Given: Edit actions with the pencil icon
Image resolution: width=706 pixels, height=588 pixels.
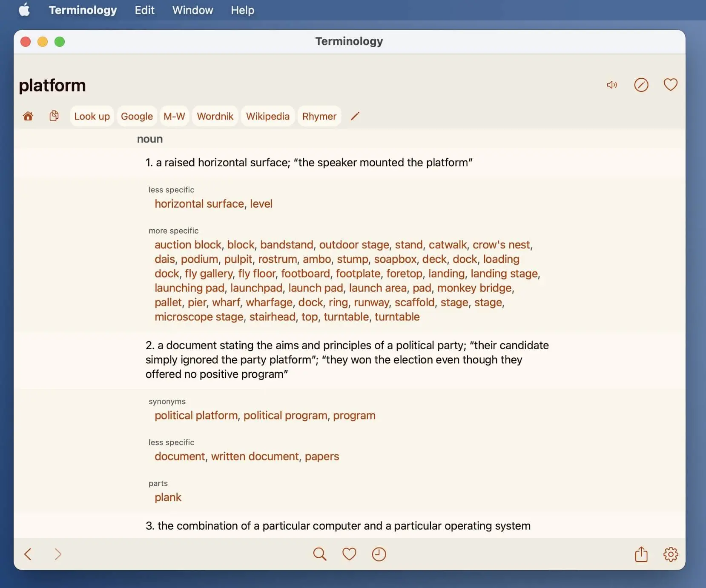Looking at the screenshot, I should [355, 116].
